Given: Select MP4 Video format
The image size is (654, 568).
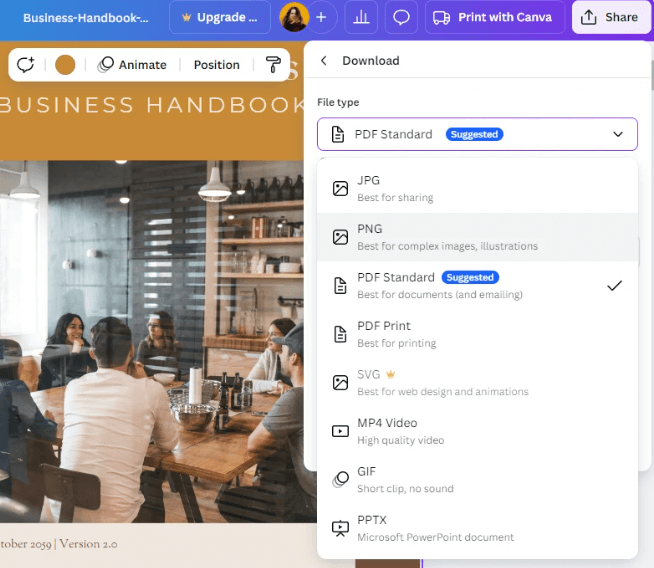Looking at the screenshot, I should point(477,431).
